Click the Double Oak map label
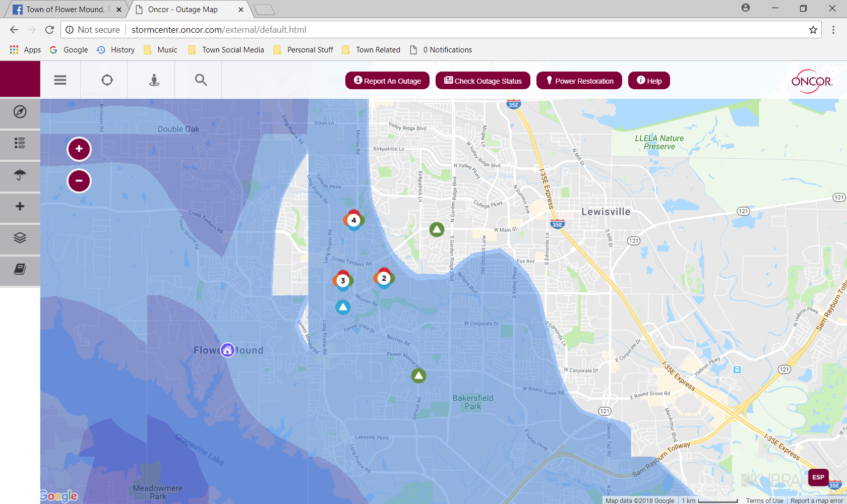The width and height of the screenshot is (847, 504). (178, 129)
